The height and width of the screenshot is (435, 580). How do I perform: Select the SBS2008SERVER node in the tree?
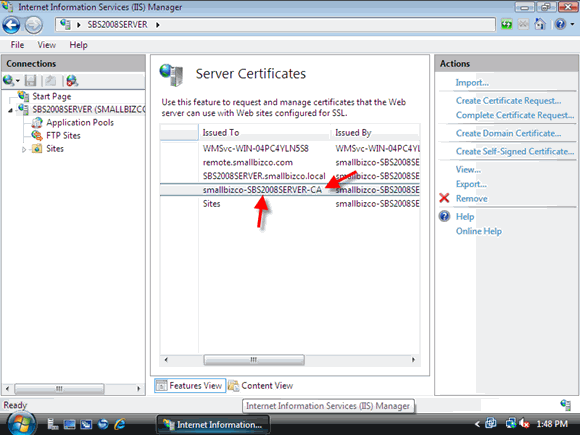(89, 109)
